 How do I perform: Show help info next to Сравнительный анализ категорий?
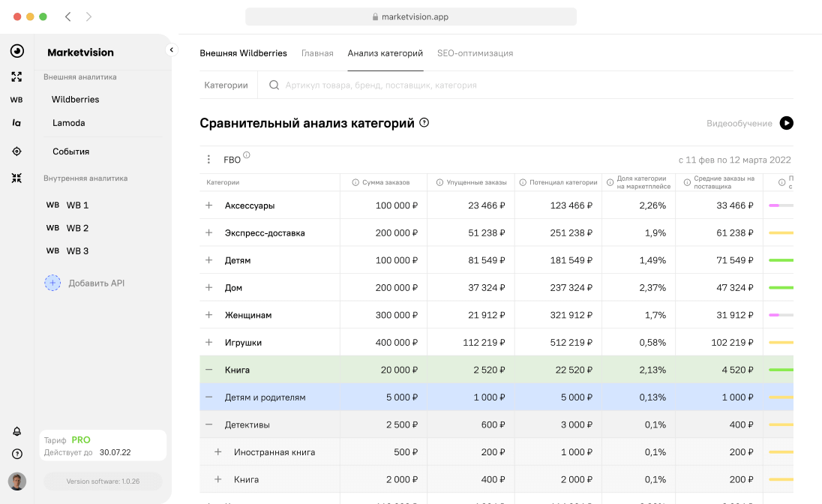tap(424, 123)
